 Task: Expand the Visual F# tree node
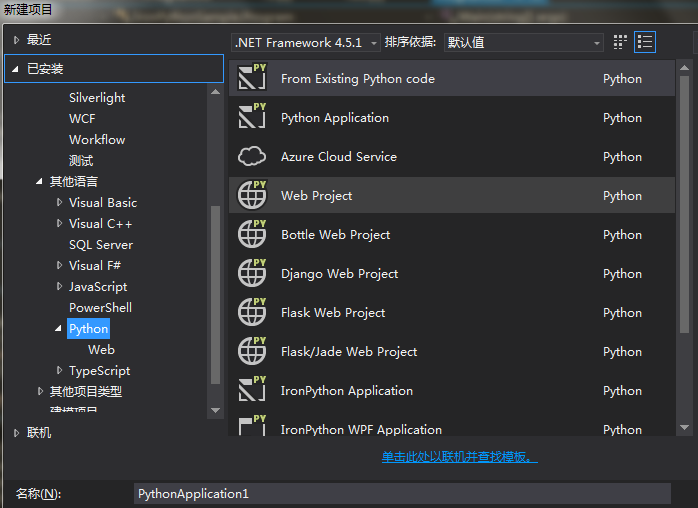[x=59, y=265]
